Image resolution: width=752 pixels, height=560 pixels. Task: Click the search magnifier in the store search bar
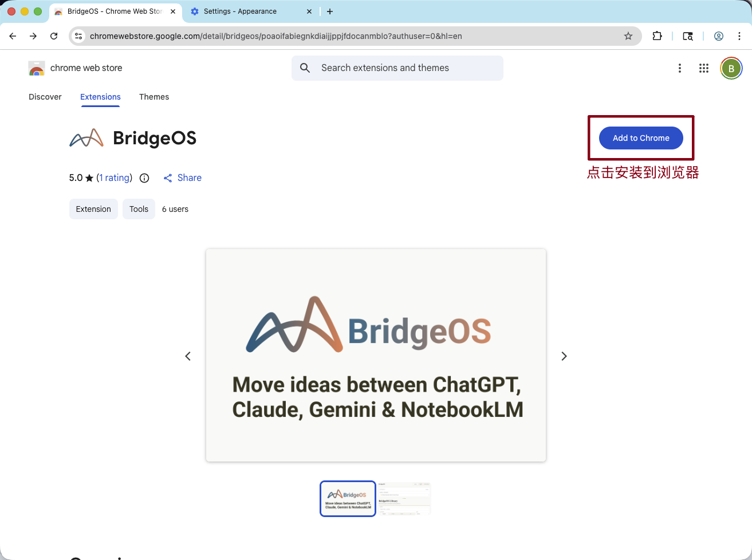tap(305, 68)
